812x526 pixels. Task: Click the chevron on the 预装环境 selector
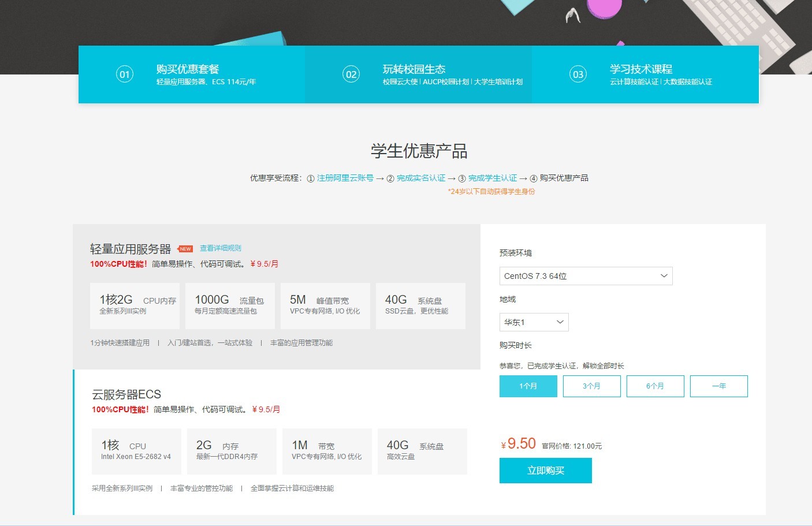coord(664,276)
